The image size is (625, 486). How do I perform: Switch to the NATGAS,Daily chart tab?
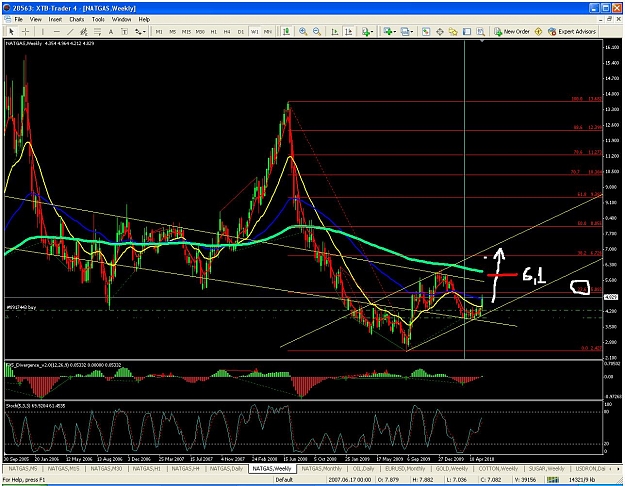tap(226, 469)
